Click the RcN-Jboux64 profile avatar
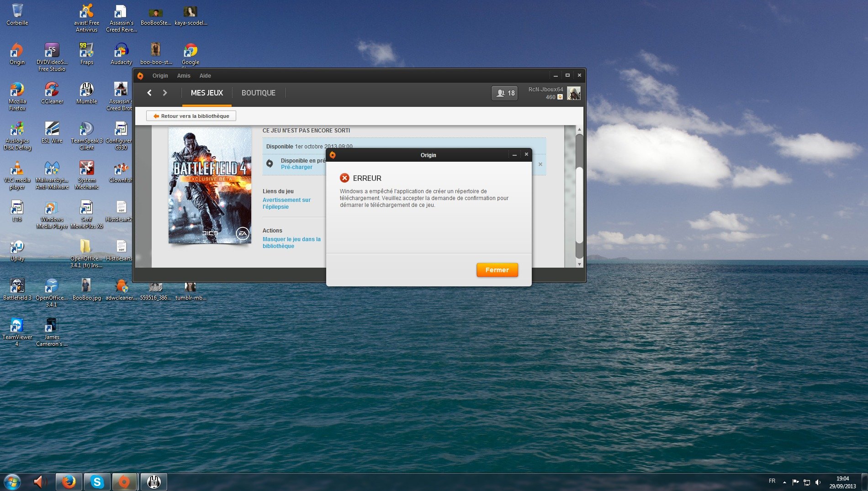Viewport: 868px width, 491px height. click(x=574, y=93)
